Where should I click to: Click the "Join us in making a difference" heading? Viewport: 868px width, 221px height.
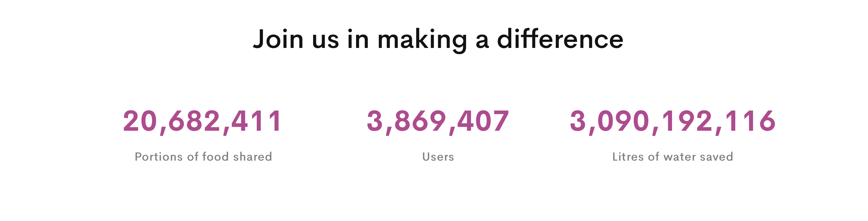(438, 40)
